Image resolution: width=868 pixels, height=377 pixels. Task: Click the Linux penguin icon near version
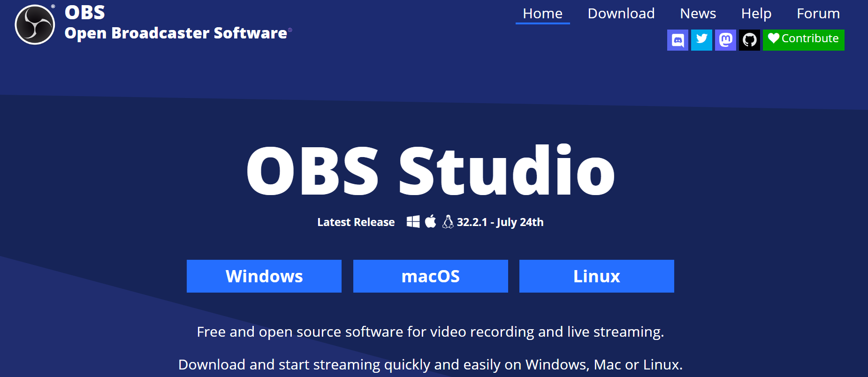[448, 222]
